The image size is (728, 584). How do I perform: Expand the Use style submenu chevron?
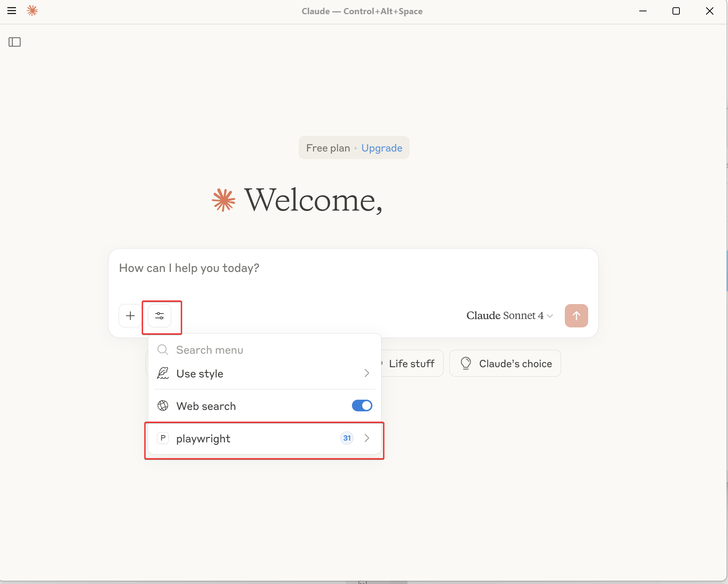pos(367,373)
